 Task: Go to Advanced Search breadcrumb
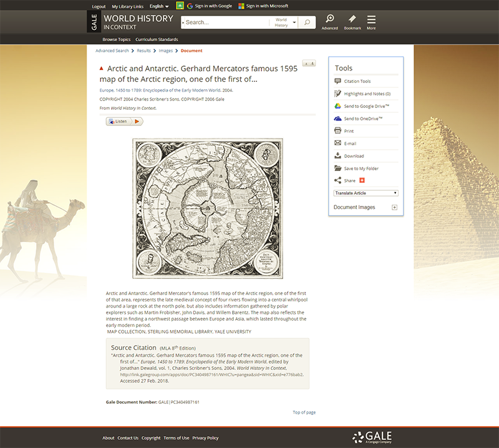(112, 51)
